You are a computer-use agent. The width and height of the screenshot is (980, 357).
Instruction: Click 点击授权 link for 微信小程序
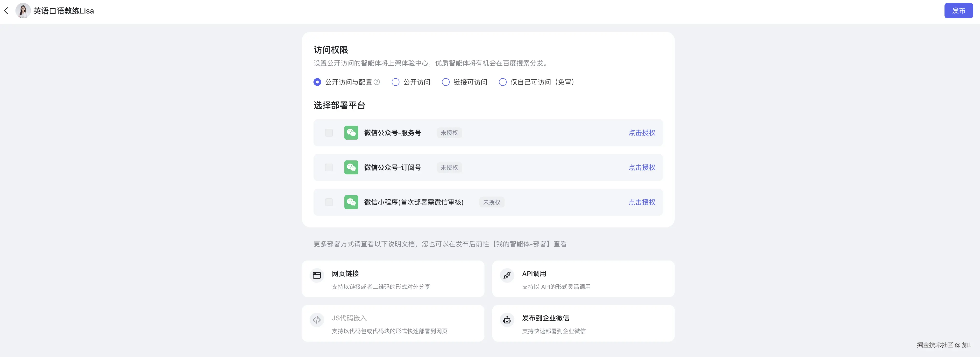point(642,202)
